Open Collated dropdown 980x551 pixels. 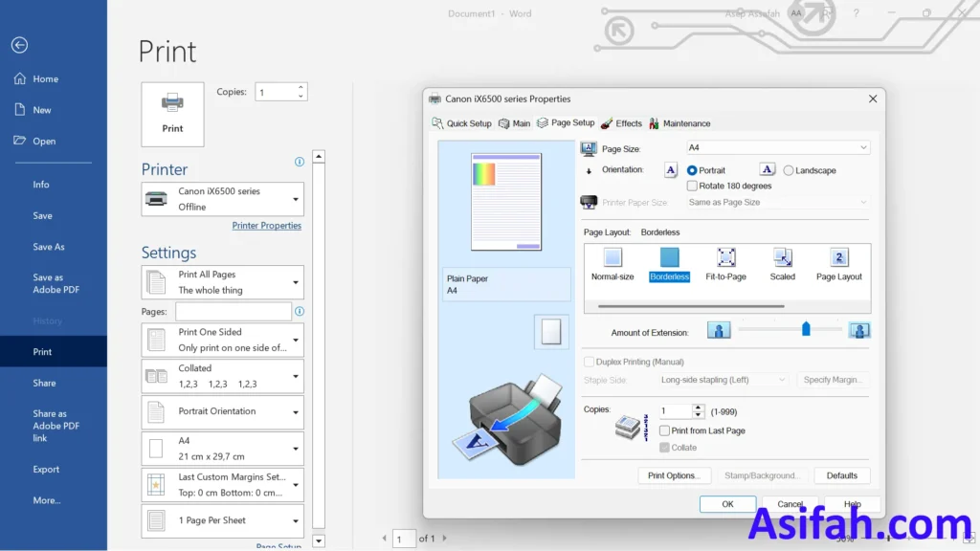[222, 376]
